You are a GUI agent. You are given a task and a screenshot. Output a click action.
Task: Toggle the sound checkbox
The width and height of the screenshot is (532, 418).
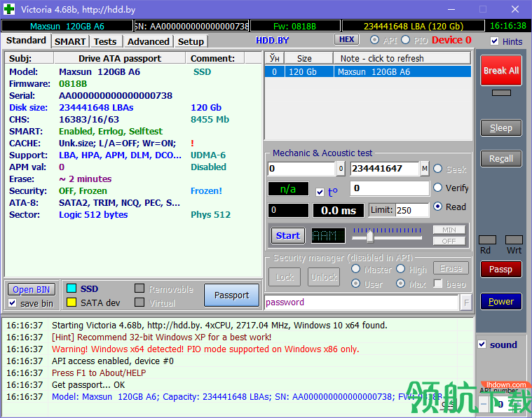coord(482,344)
